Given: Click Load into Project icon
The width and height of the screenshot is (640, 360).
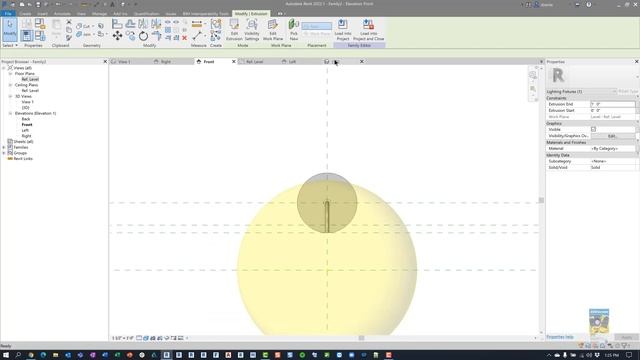Looking at the screenshot, I should (343, 29).
